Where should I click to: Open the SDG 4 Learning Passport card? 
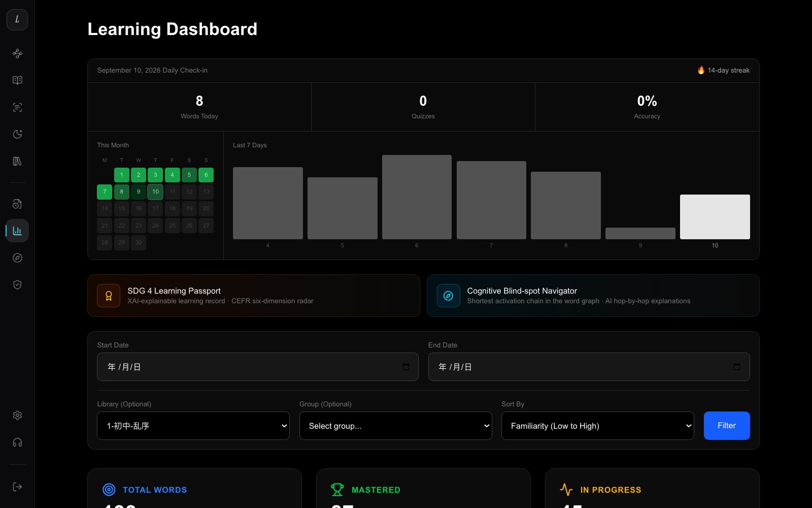click(254, 296)
